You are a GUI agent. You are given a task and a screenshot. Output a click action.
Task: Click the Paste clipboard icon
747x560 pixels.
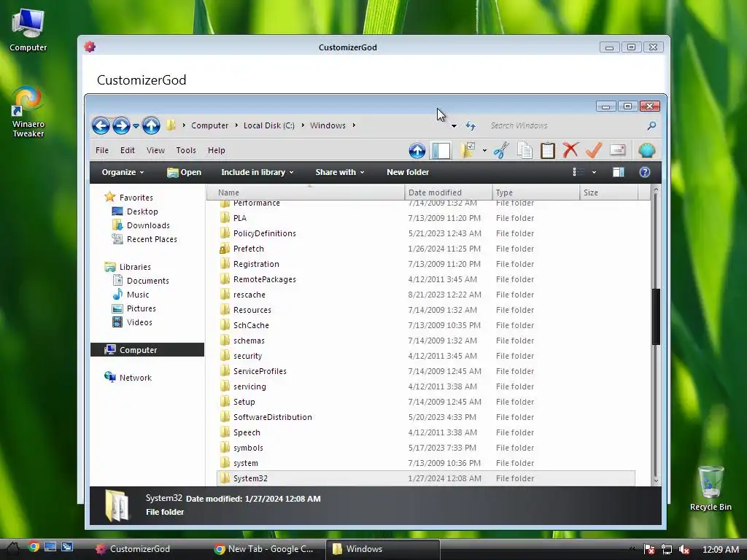pyautogui.click(x=547, y=150)
